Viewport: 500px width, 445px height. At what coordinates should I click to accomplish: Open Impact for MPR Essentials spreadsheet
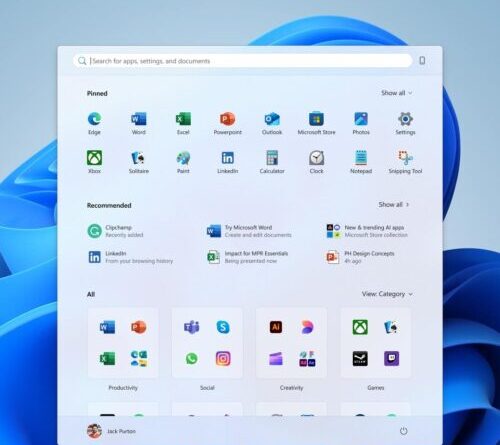(x=247, y=257)
